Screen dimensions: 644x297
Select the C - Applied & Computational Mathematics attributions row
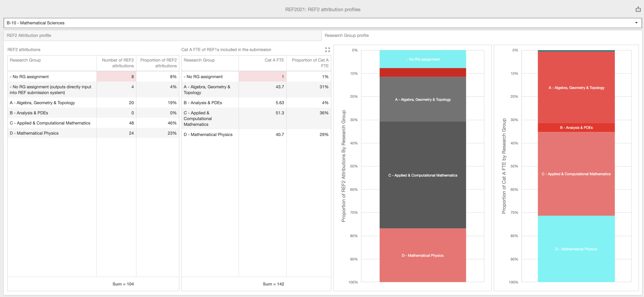point(50,123)
